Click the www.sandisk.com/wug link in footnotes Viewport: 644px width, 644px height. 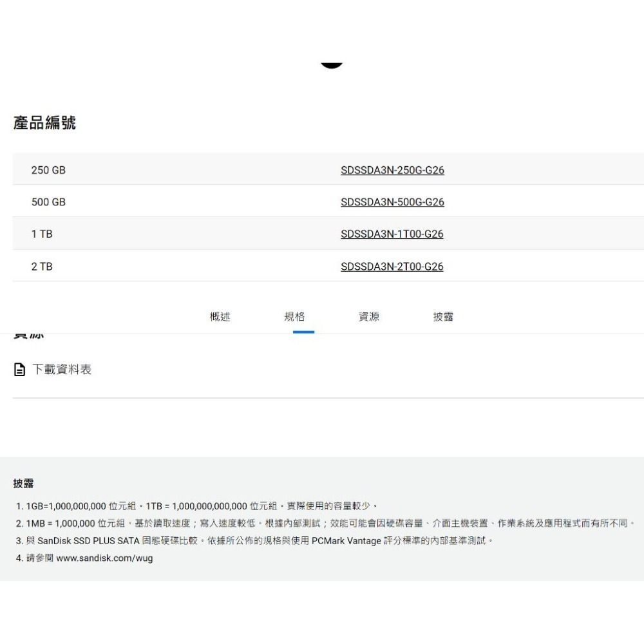(x=105, y=558)
